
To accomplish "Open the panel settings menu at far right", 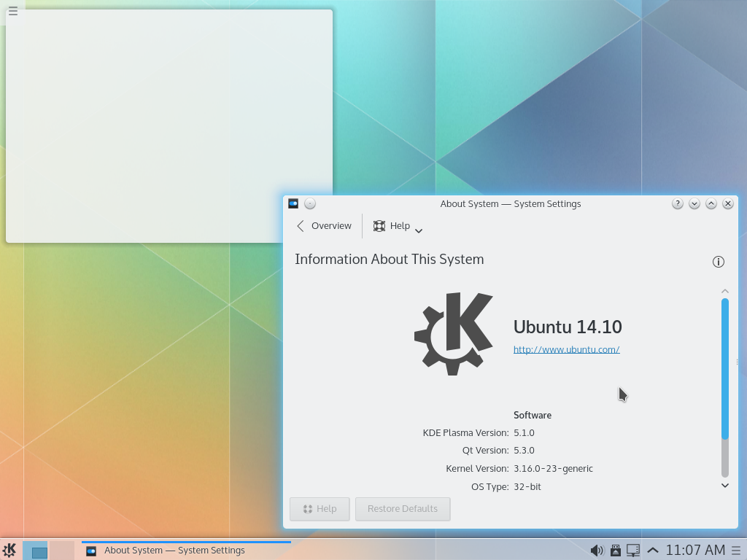I will click(737, 551).
